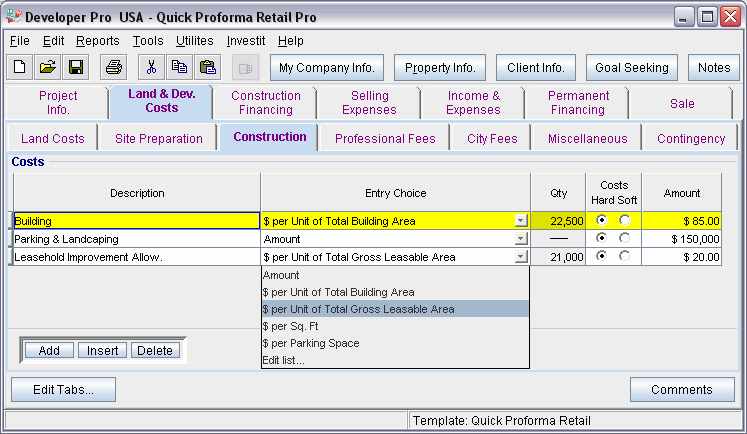The image size is (747, 434).
Task: Select Hard cost radio for Leasehold Improvement row
Action: tap(602, 256)
